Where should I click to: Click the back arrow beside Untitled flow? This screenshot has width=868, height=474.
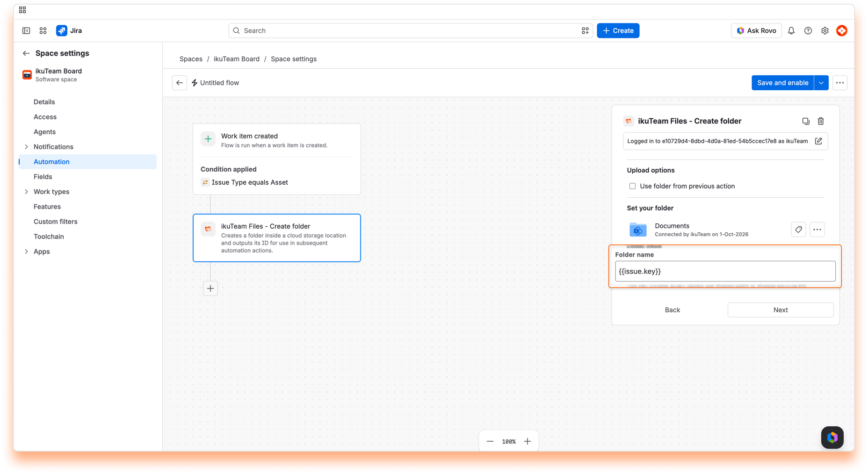[x=180, y=83]
